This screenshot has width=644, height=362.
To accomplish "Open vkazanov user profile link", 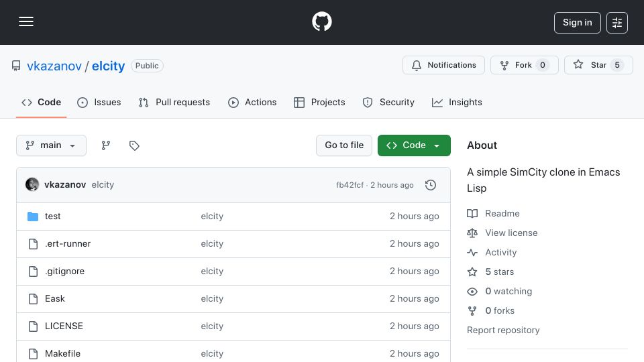I will coord(54,66).
